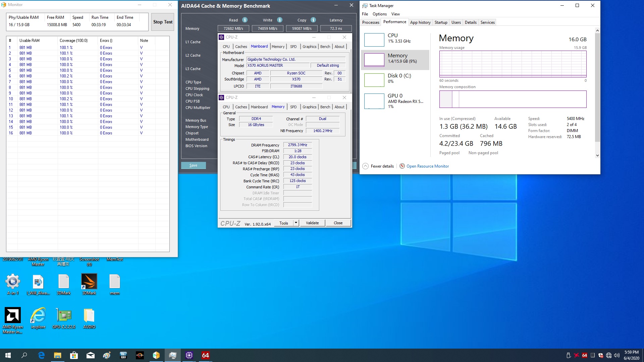This screenshot has height=362, width=644.
Task: Click Task Manager scrollbar down arrow
Action: [597, 156]
